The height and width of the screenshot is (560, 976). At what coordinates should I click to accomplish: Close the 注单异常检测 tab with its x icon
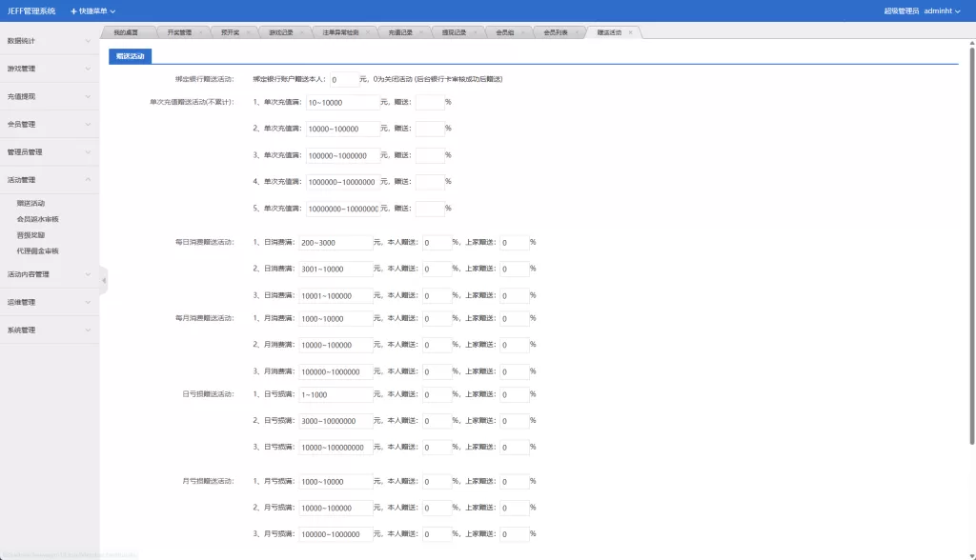pyautogui.click(x=368, y=32)
